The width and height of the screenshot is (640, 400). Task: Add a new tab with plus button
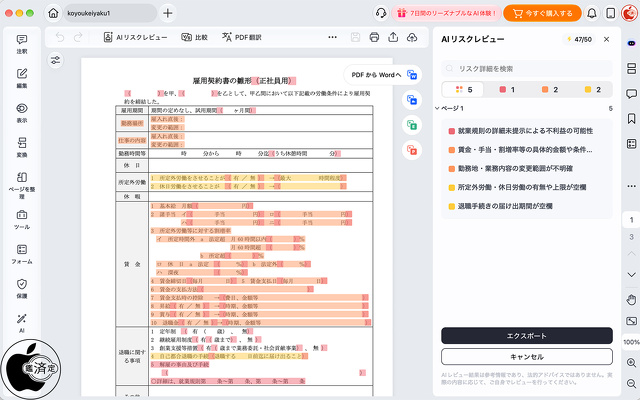click(168, 13)
